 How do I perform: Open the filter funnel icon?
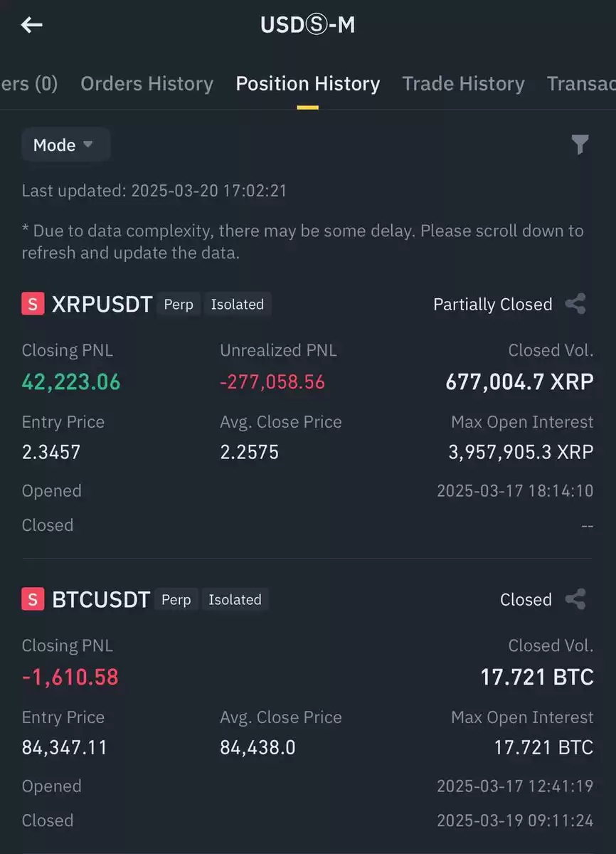click(x=580, y=144)
